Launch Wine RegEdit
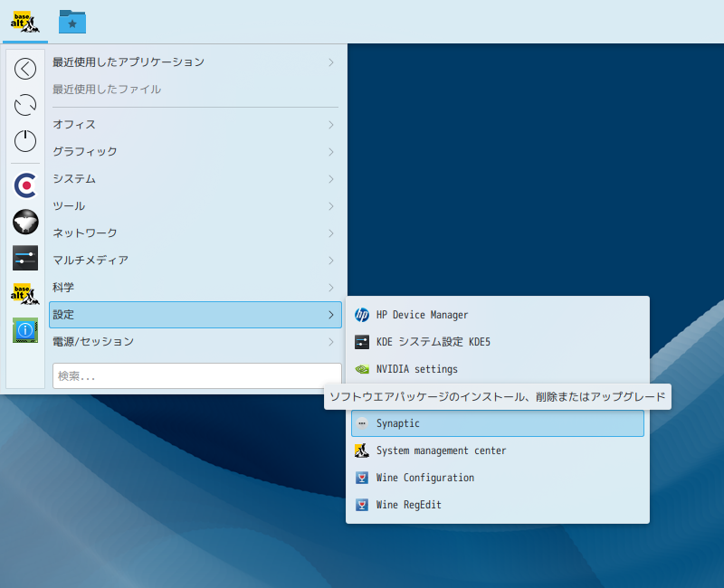Image resolution: width=724 pixels, height=588 pixels. [x=498, y=505]
